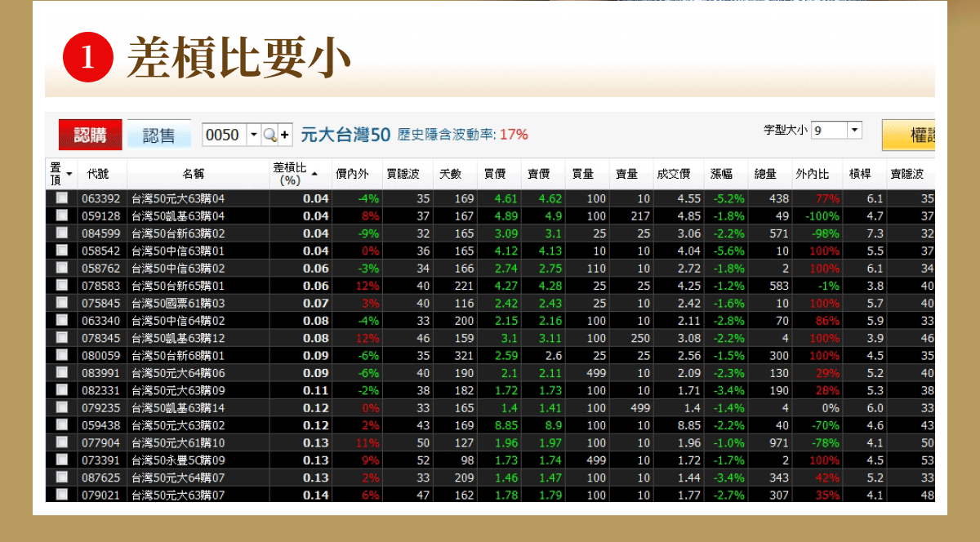Click warrant code 063340

pyautogui.click(x=101, y=321)
